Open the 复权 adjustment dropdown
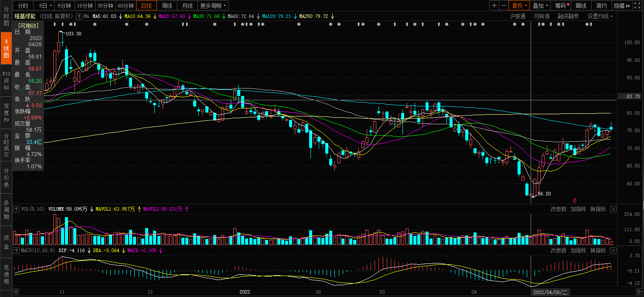The width and height of the screenshot is (644, 297). pos(520,6)
